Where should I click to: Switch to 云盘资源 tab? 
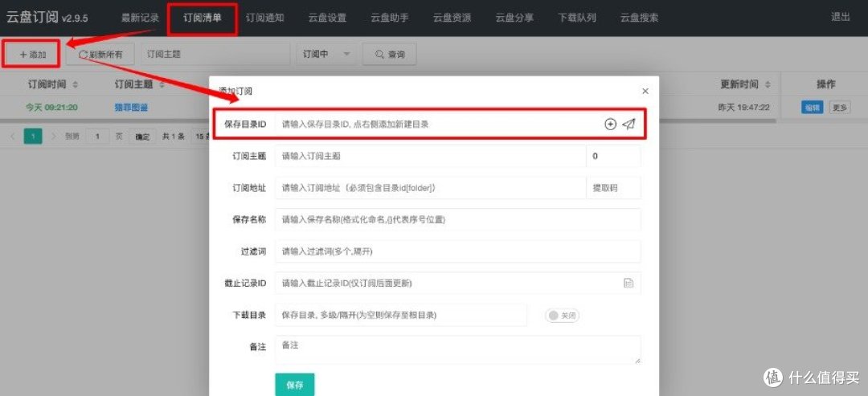click(x=452, y=18)
